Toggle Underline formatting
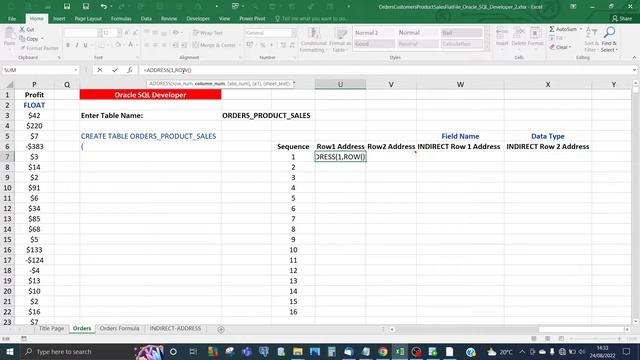This screenshot has height=360, width=640. 85,45
